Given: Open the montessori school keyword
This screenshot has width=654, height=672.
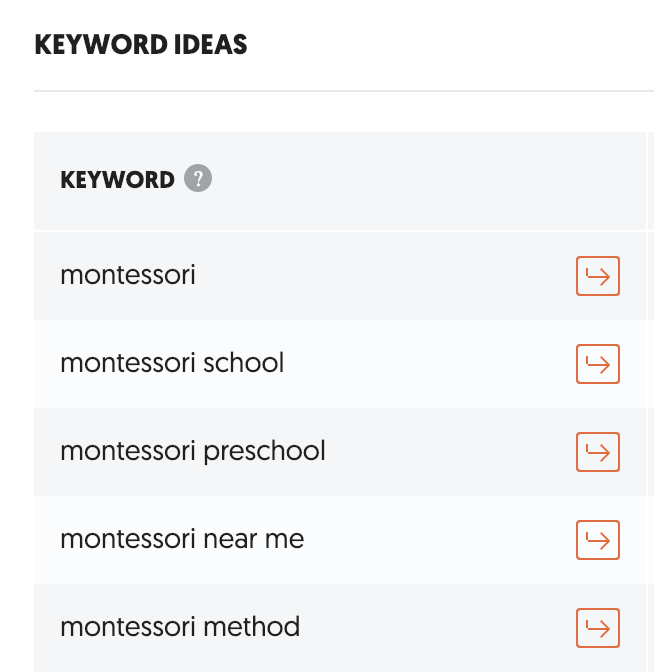Looking at the screenshot, I should (172, 363).
